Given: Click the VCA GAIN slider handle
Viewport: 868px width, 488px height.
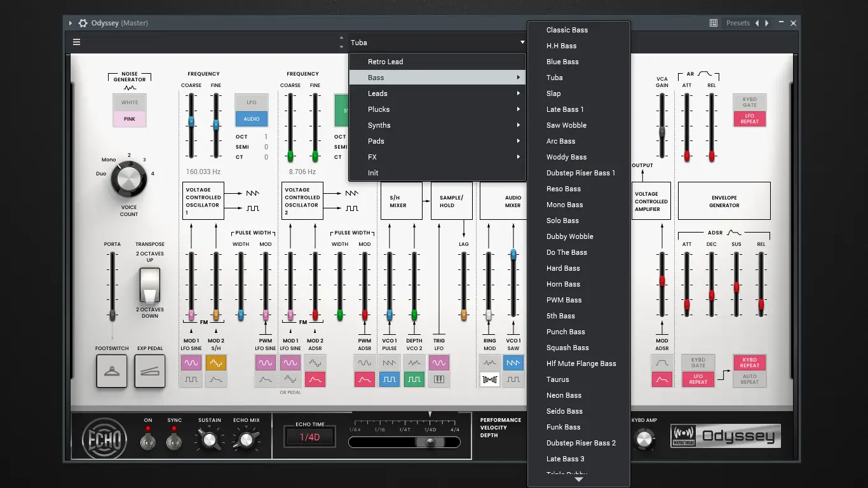Looking at the screenshot, I should pos(661,131).
